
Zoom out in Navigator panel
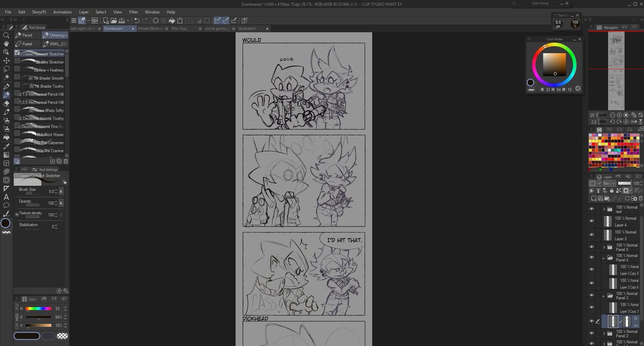tap(612, 115)
